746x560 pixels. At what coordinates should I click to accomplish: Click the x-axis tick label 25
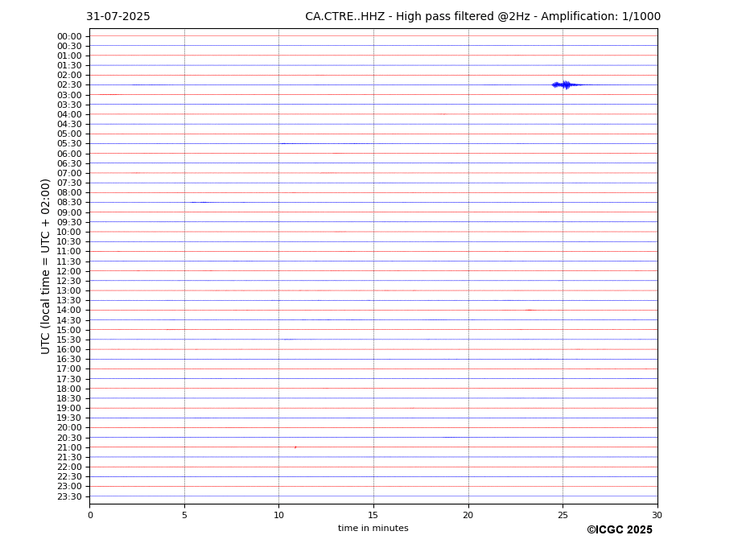[563, 515]
